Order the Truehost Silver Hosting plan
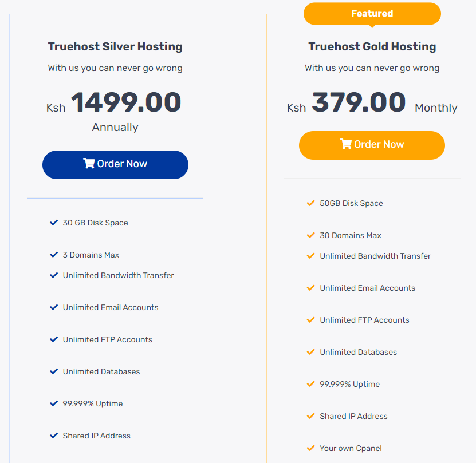The image size is (476, 463). coord(115,165)
